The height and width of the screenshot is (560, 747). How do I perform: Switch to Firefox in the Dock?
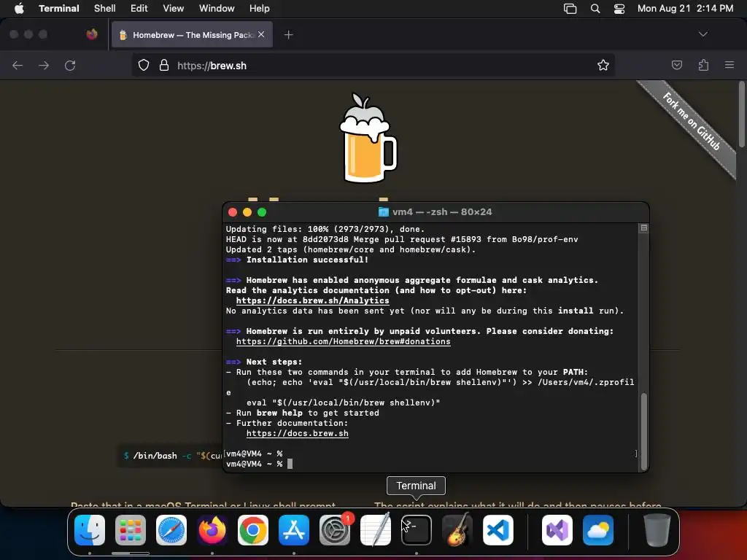[212, 530]
